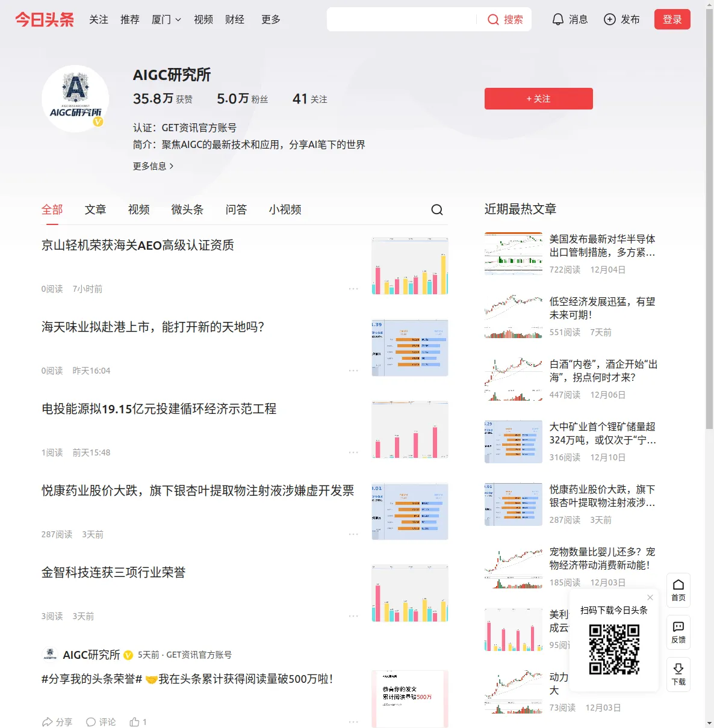This screenshot has width=714, height=728.
Task: Click the 登录 login button
Action: click(672, 19)
